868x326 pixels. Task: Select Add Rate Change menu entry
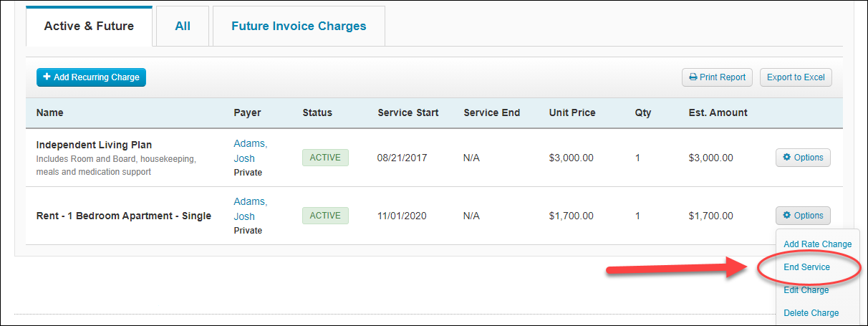tap(817, 244)
